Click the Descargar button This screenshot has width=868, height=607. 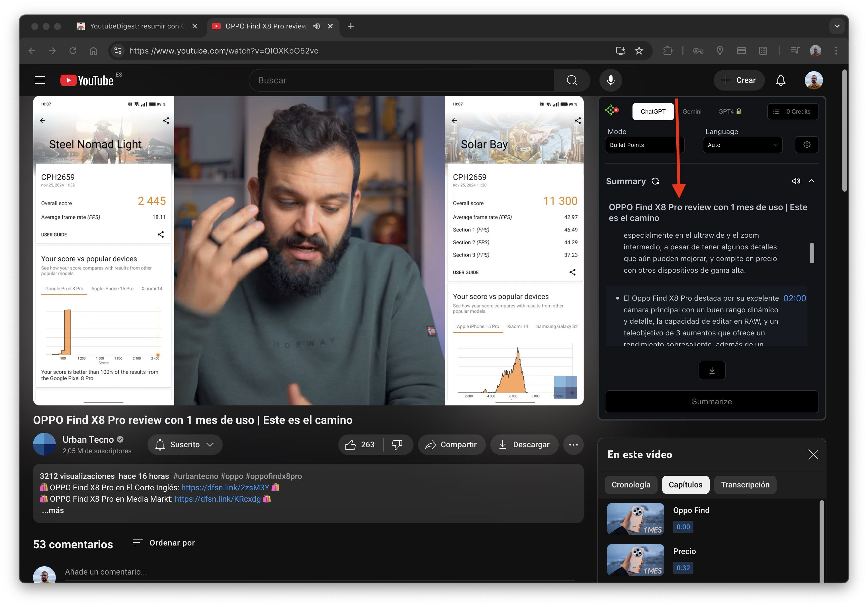click(x=524, y=445)
